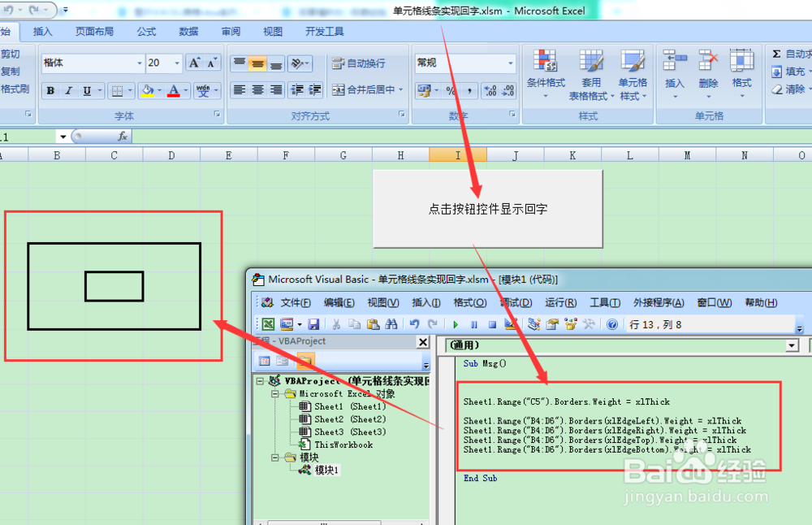Click the 删除 cells button
This screenshot has height=525, width=812.
click(x=708, y=76)
